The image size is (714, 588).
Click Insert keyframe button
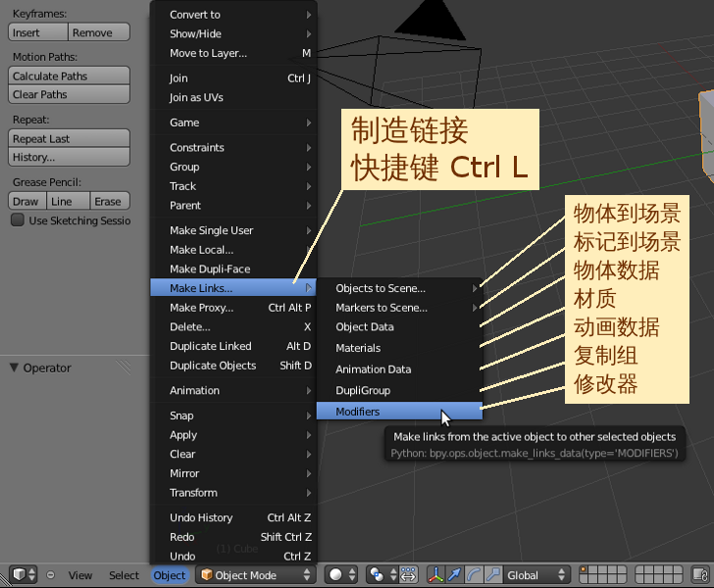tap(38, 32)
